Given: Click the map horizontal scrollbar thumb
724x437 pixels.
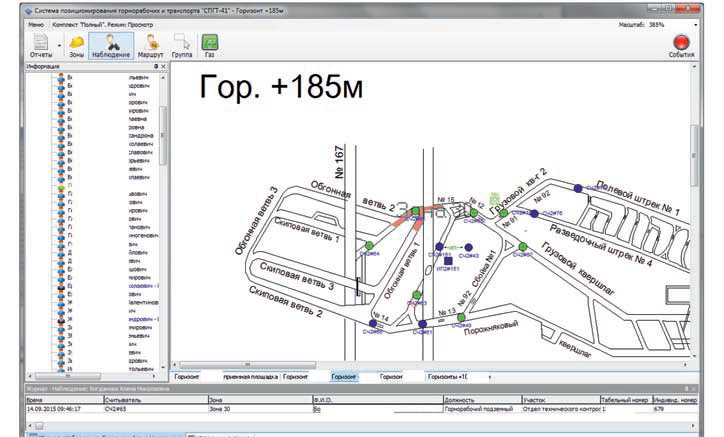Looking at the screenshot, I should [247, 365].
